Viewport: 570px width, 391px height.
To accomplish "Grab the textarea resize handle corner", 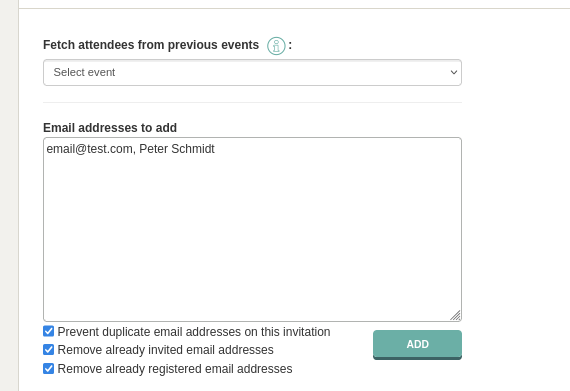I will pos(455,315).
